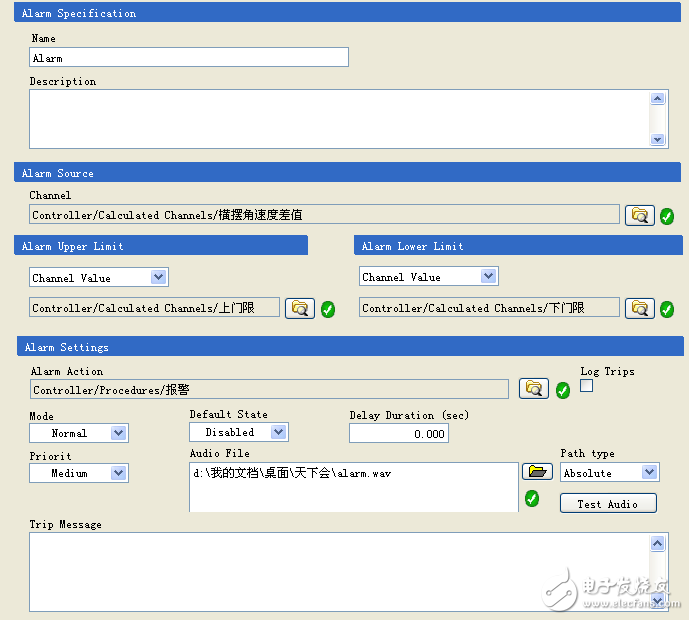Click green checkmark beside Alarm Action field
This screenshot has width=689, height=620.
[563, 390]
